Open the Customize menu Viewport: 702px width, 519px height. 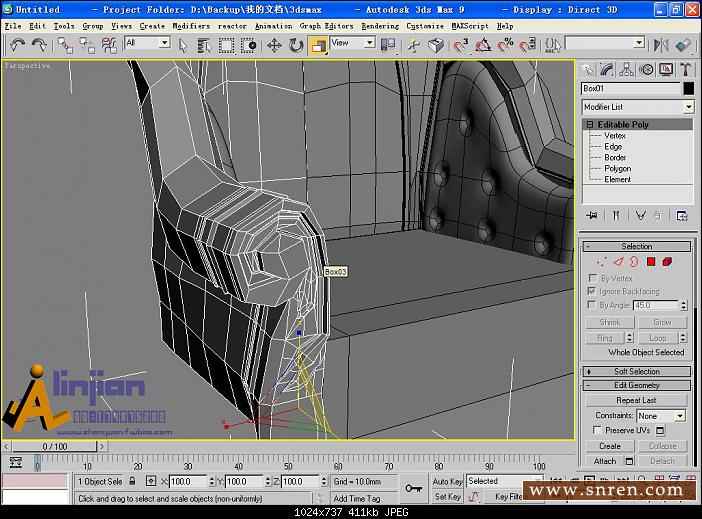pyautogui.click(x=425, y=26)
